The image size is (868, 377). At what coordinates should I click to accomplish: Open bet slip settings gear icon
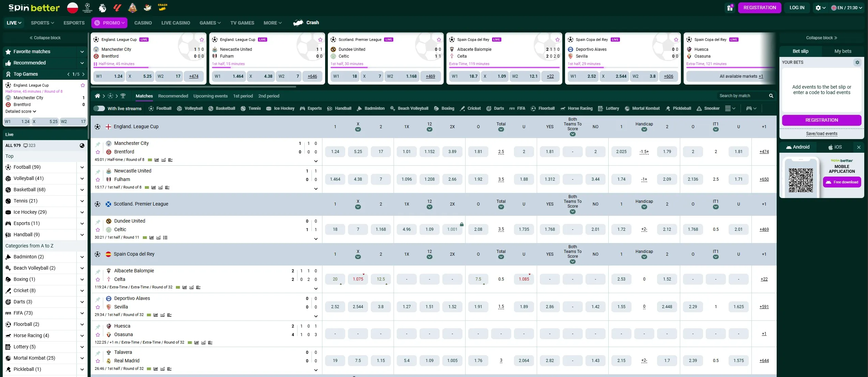click(x=857, y=62)
